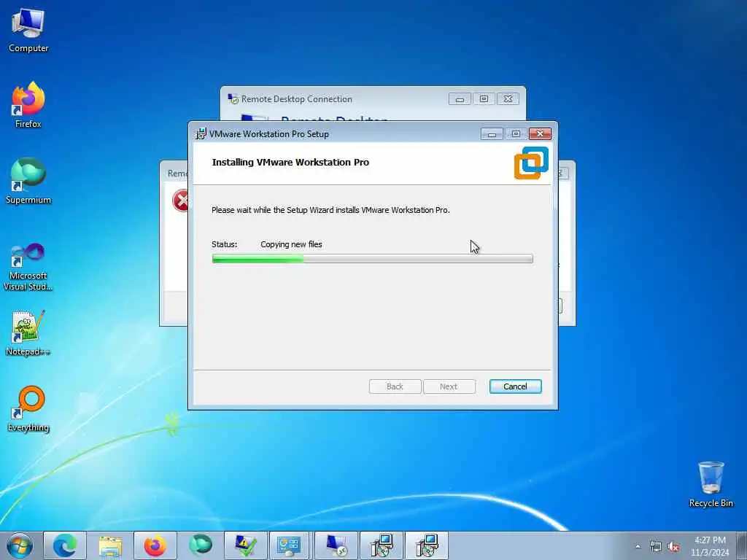
Task: Open the warning-flag troubleshooting taskbar icon
Action: pyautogui.click(x=246, y=545)
